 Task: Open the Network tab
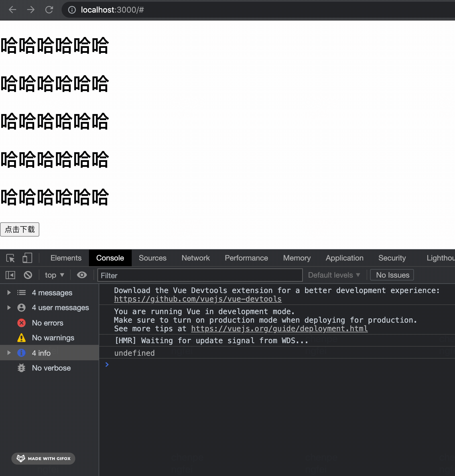pos(196,258)
